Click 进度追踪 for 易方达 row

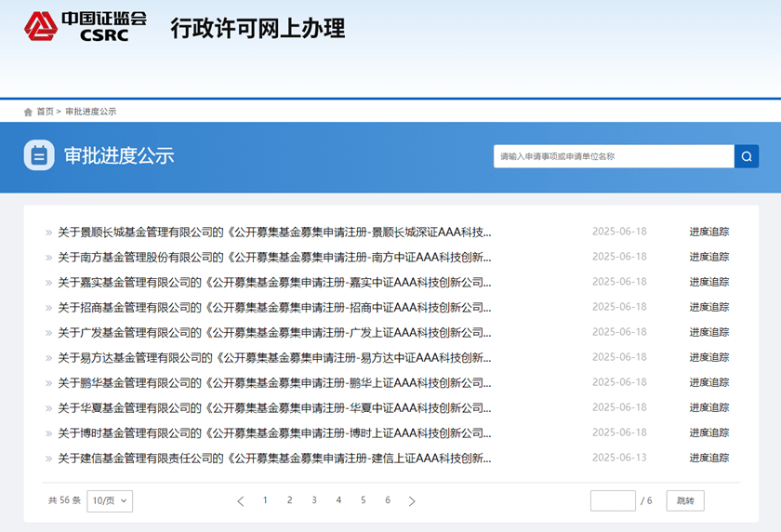pyautogui.click(x=709, y=357)
